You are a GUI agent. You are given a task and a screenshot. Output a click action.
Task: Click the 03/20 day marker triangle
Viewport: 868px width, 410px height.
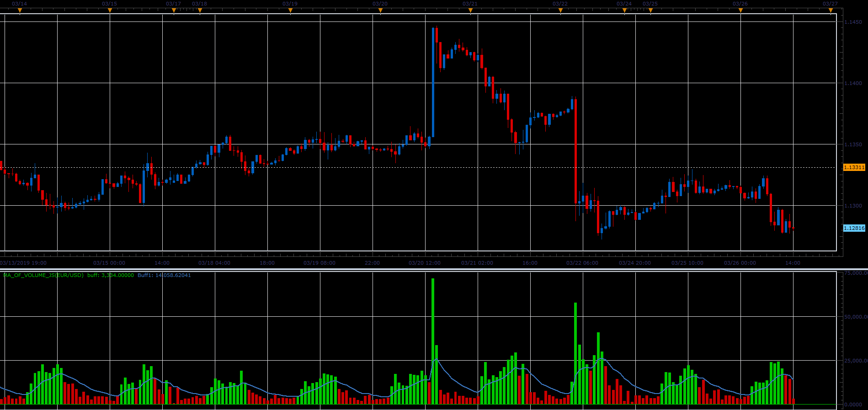(x=380, y=11)
